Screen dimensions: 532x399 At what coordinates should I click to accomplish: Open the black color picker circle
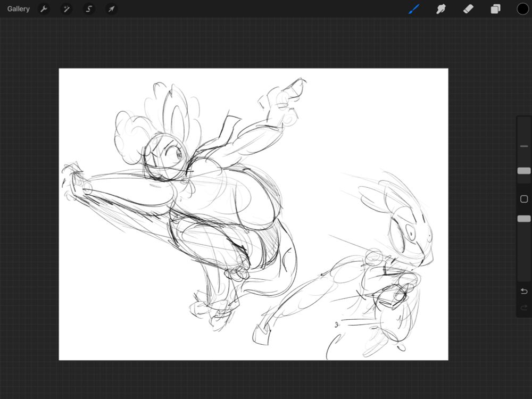[522, 9]
